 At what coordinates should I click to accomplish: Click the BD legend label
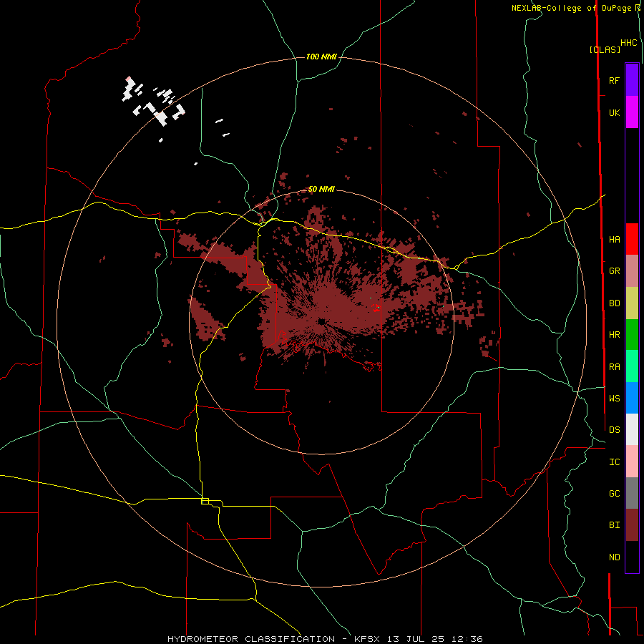[615, 303]
